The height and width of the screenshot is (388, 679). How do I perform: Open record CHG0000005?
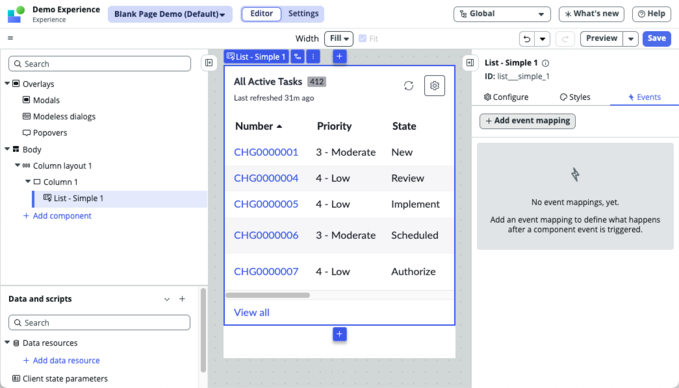click(266, 204)
